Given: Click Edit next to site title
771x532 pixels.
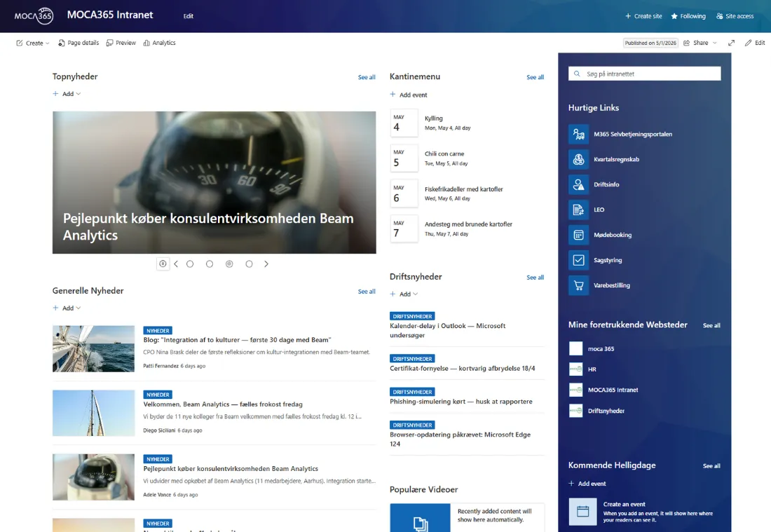Looking at the screenshot, I should [189, 16].
